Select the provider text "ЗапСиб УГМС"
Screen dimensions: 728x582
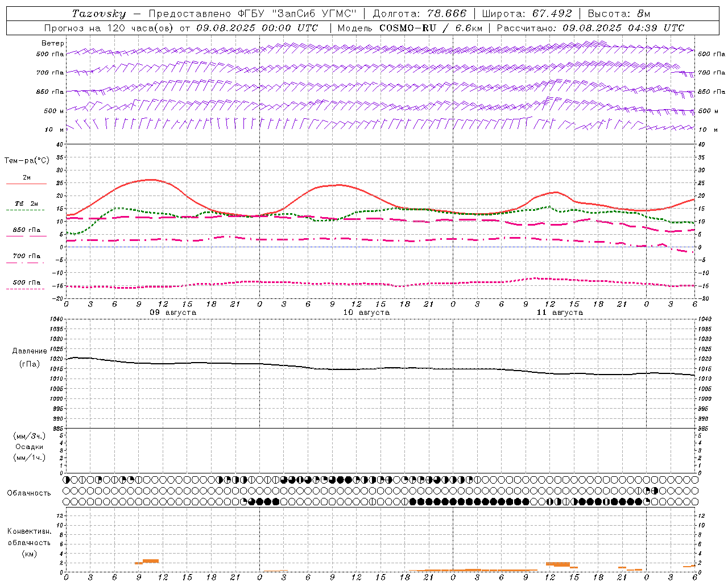[x=314, y=14]
